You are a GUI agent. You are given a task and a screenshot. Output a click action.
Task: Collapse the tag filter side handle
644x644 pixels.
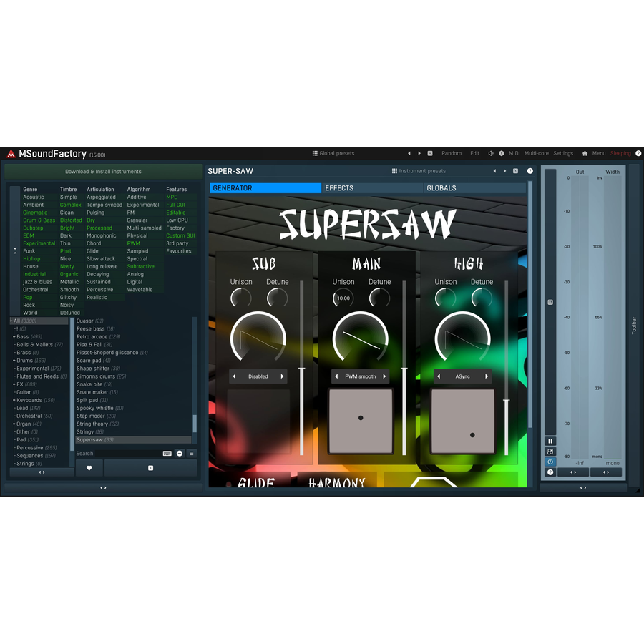(15, 250)
